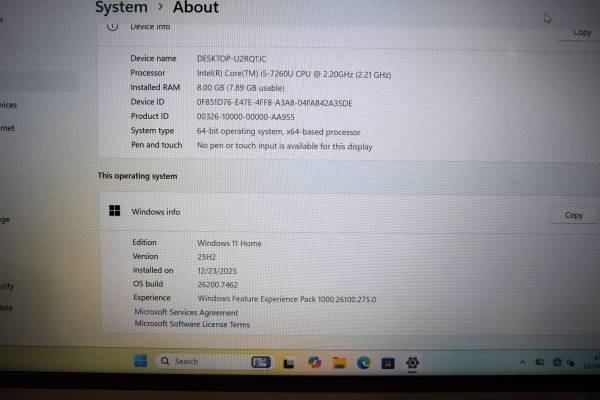
Task: Copy the Windows info specifications
Action: [573, 215]
